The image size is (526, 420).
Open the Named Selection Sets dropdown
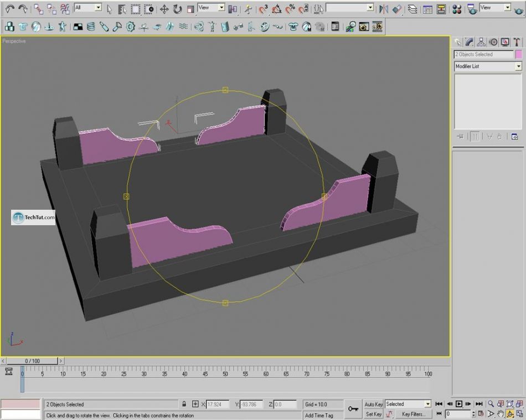pyautogui.click(x=370, y=7)
